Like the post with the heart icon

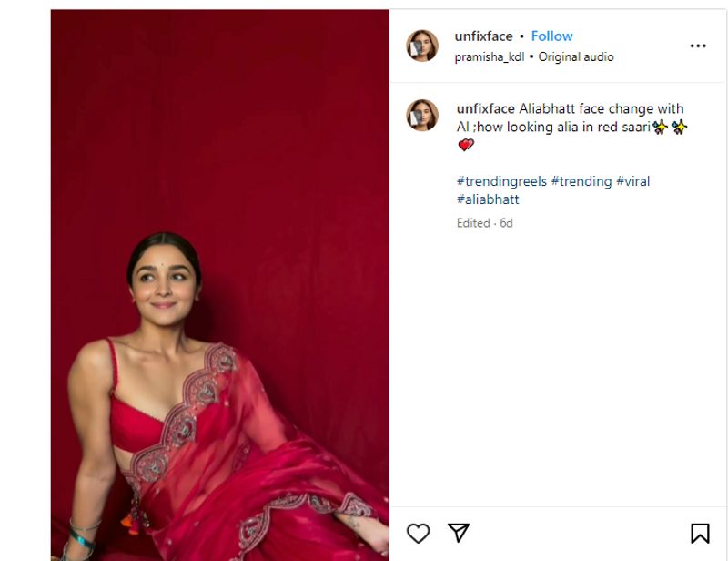418,533
